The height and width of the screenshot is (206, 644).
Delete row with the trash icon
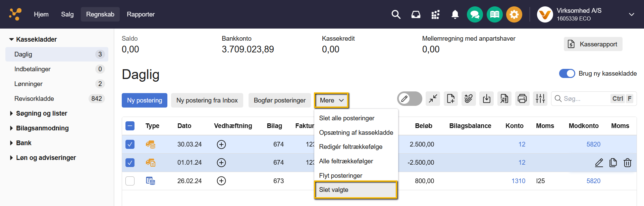tap(627, 163)
